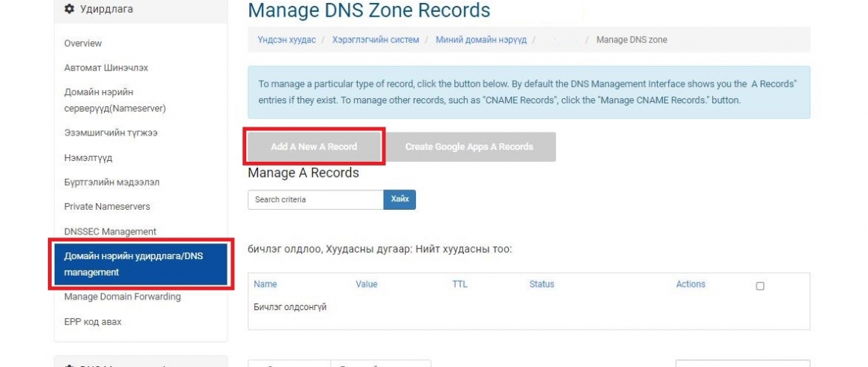This screenshot has height=367, width=868.
Task: Click the Manage A Records heading
Action: 303,173
